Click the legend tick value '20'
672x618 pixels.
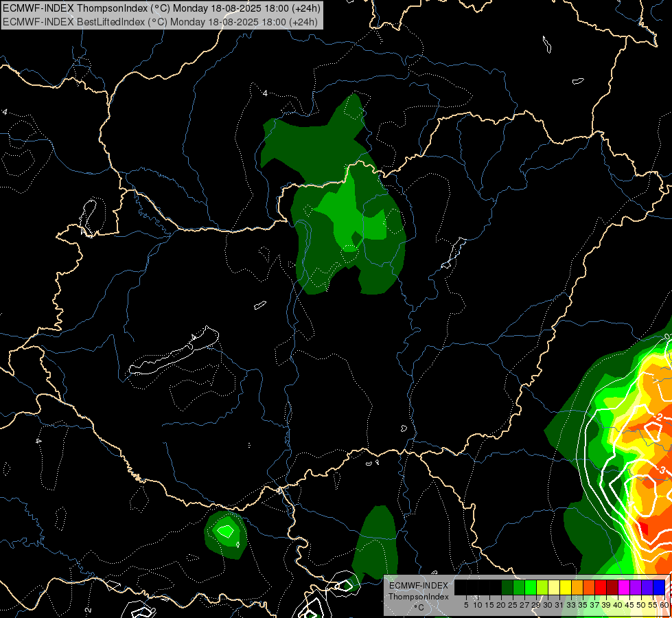[x=501, y=605]
